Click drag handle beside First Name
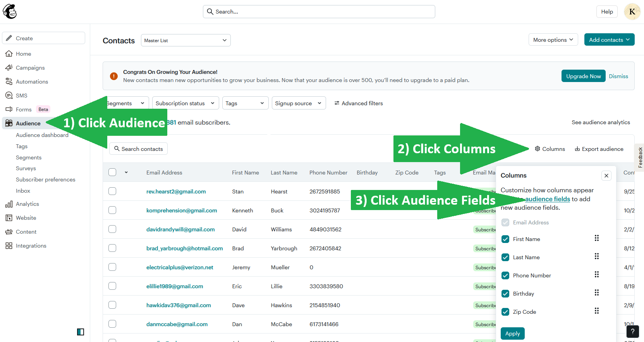The width and height of the screenshot is (644, 342). click(596, 238)
